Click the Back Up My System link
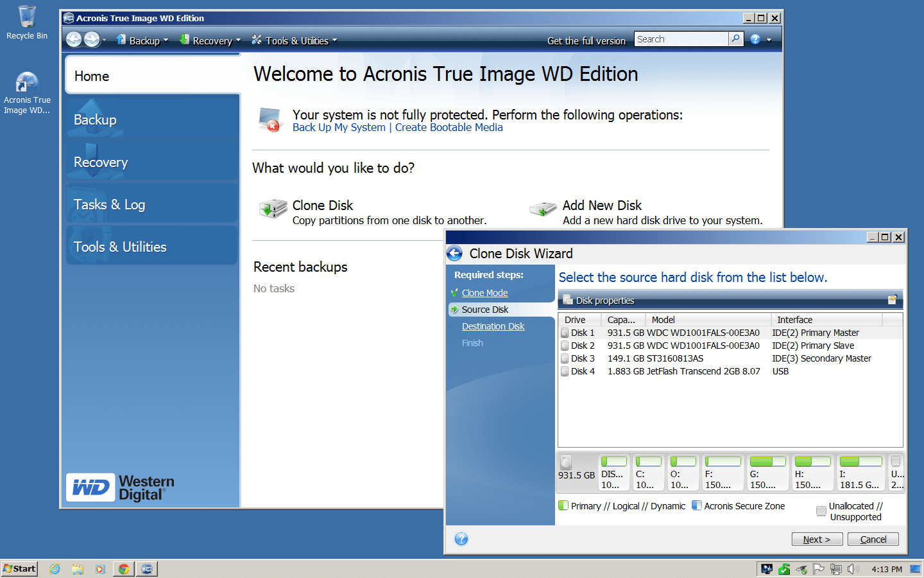This screenshot has height=578, width=924. (x=339, y=127)
